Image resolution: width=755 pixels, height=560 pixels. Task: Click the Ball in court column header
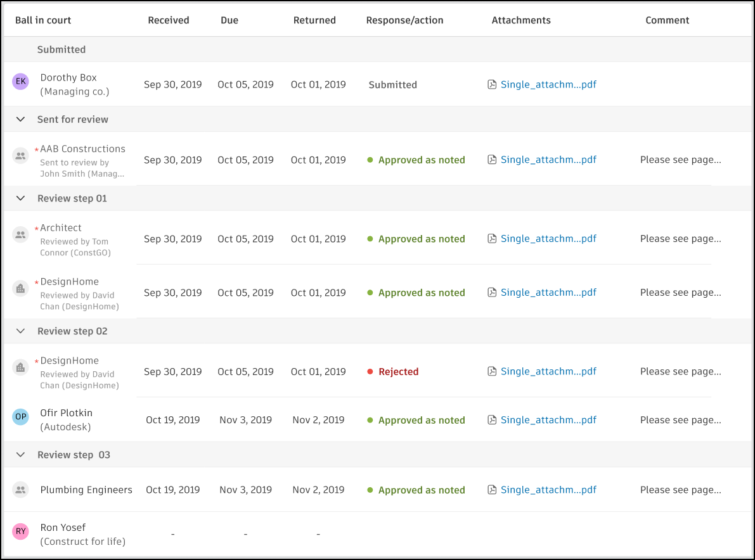point(43,20)
